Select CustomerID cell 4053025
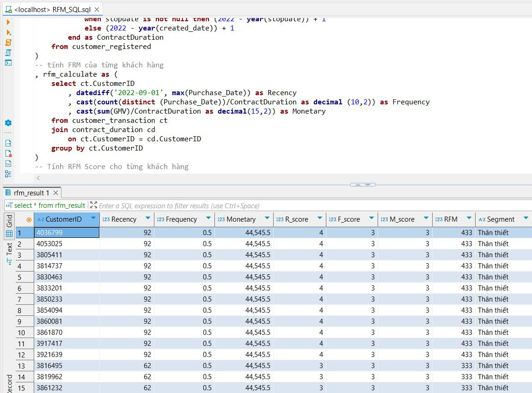The image size is (532, 393). (x=67, y=244)
